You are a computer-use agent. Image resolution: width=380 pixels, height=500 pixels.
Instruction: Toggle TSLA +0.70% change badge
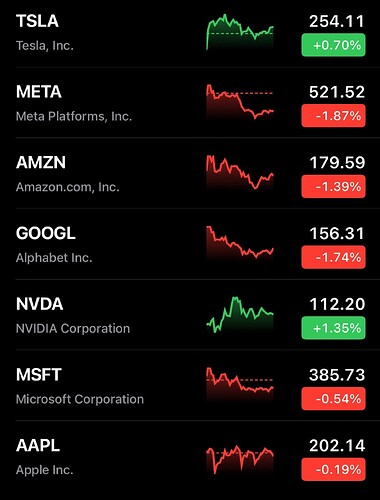coord(333,45)
